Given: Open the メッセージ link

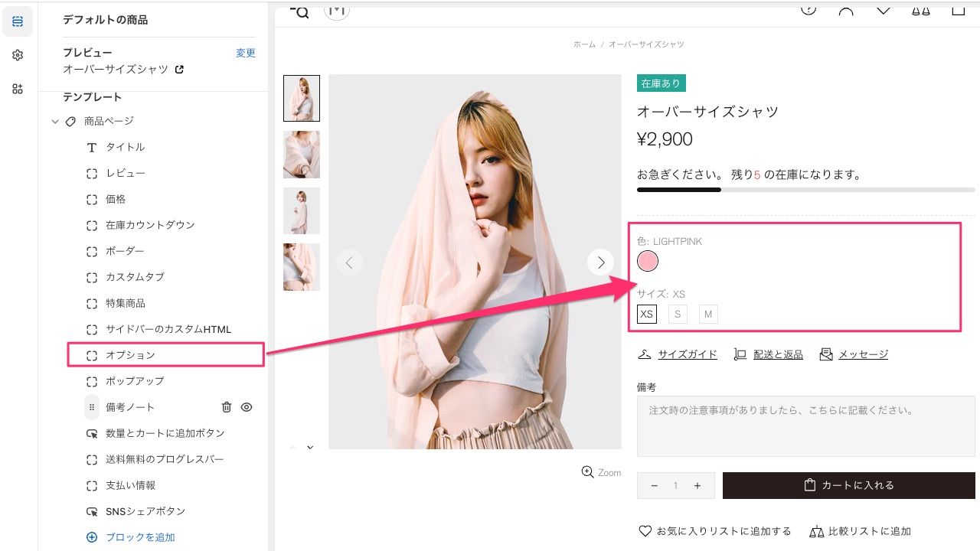Looking at the screenshot, I should [863, 354].
